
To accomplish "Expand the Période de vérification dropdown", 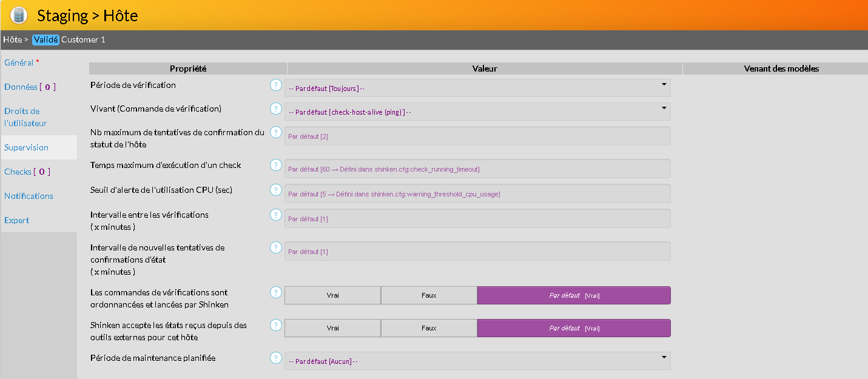I will tap(477, 88).
